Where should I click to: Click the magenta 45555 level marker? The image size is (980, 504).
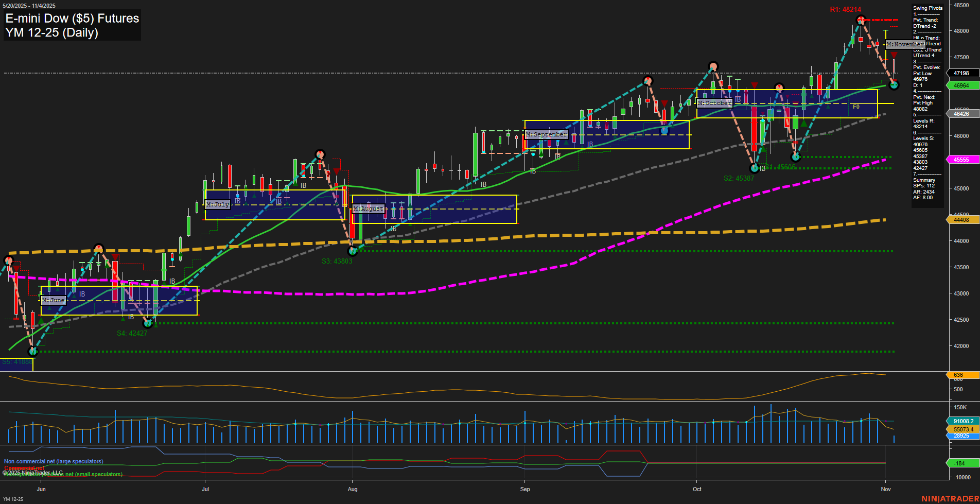pyautogui.click(x=960, y=160)
